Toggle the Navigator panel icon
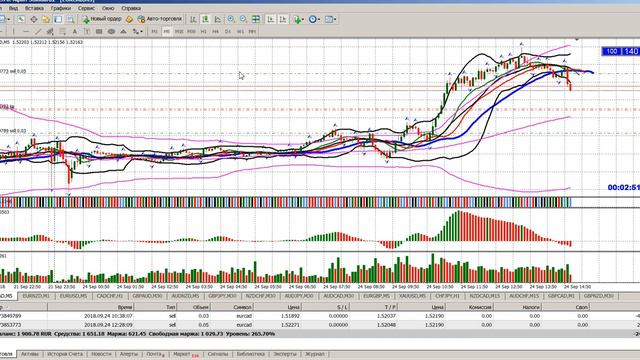This screenshot has width=640, height=360. point(58,19)
